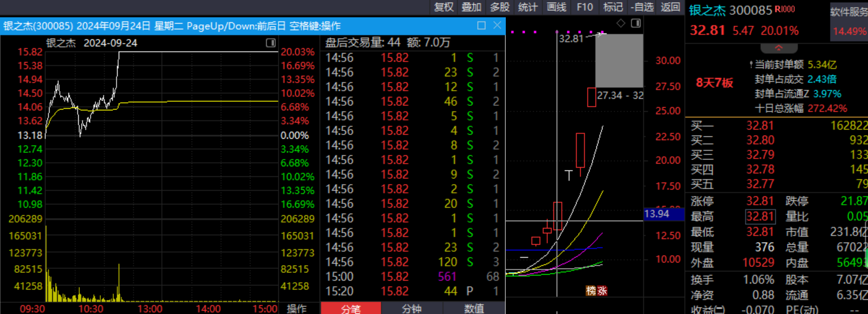Image resolution: width=868 pixels, height=314 pixels.
Task: Activate the 画线 drawing tool
Action: (556, 7)
